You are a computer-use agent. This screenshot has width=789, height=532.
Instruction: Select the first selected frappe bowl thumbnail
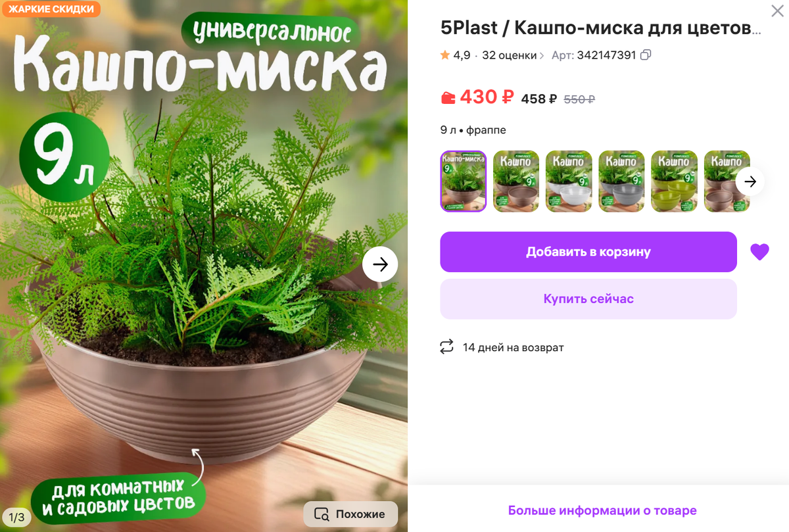pyautogui.click(x=464, y=181)
